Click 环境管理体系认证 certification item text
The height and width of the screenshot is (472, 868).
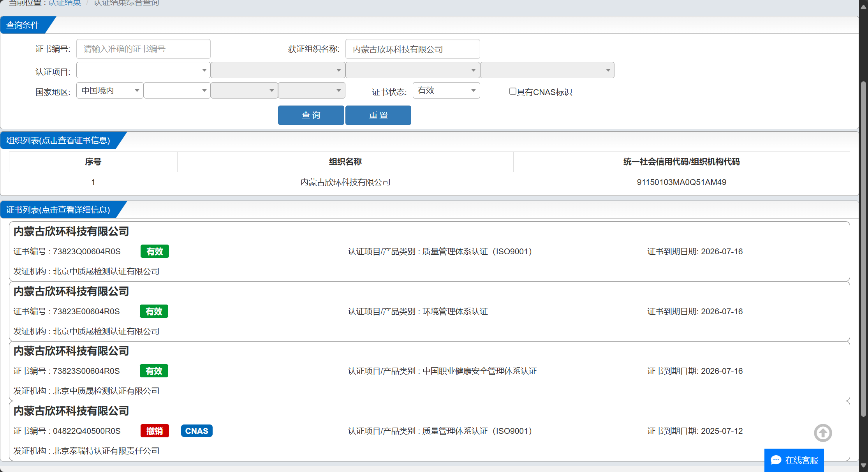455,312
